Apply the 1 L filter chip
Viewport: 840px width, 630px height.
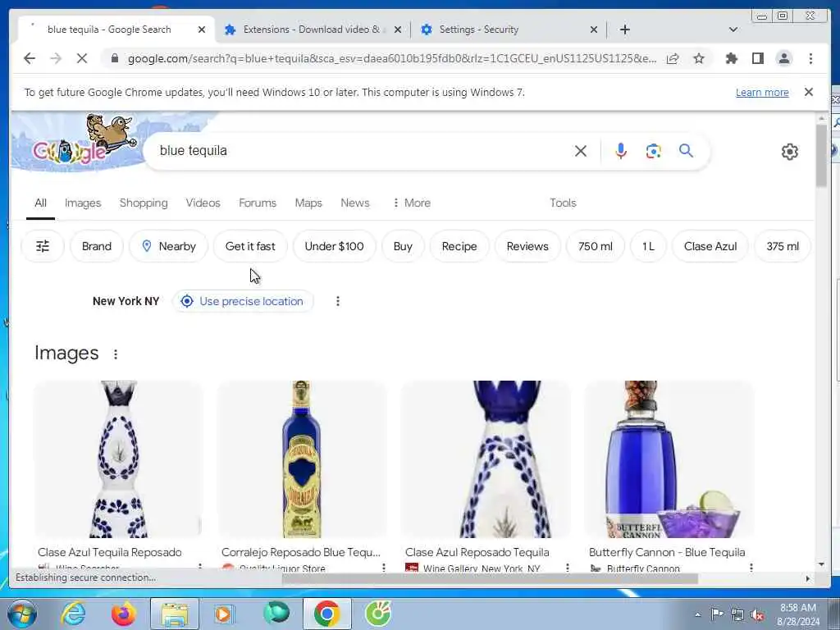(648, 246)
